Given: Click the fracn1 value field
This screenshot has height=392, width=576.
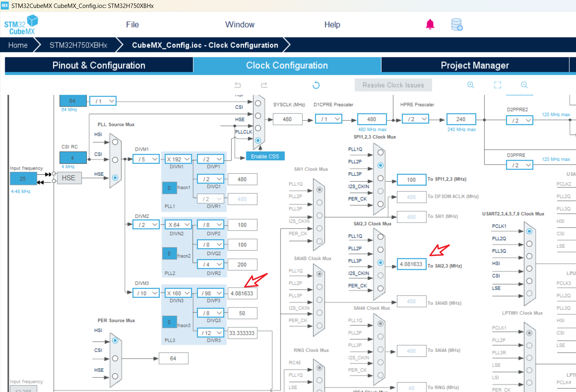Looking at the screenshot, I should (169, 188).
